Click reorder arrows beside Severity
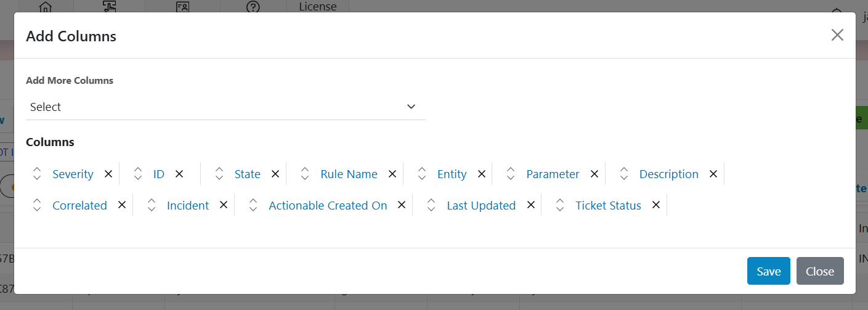 (x=37, y=174)
